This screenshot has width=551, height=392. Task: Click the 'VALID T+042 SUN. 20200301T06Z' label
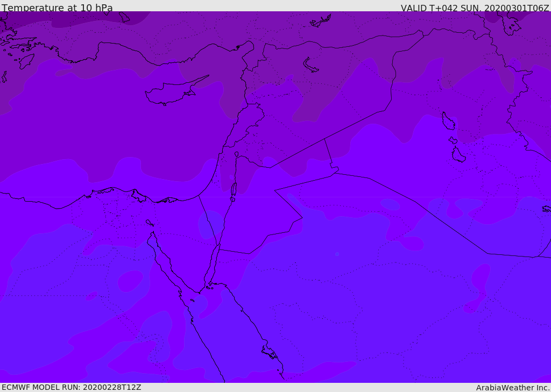click(x=475, y=8)
